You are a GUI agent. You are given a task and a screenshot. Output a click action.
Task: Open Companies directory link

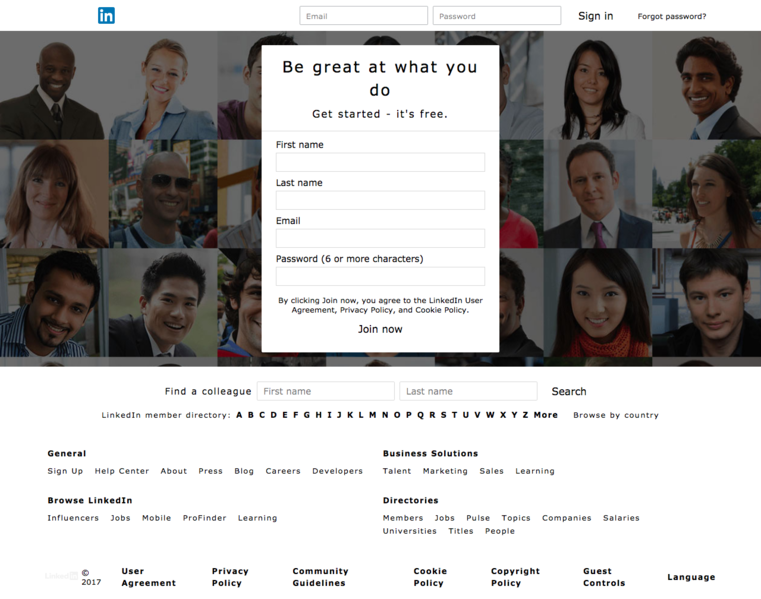[567, 518]
